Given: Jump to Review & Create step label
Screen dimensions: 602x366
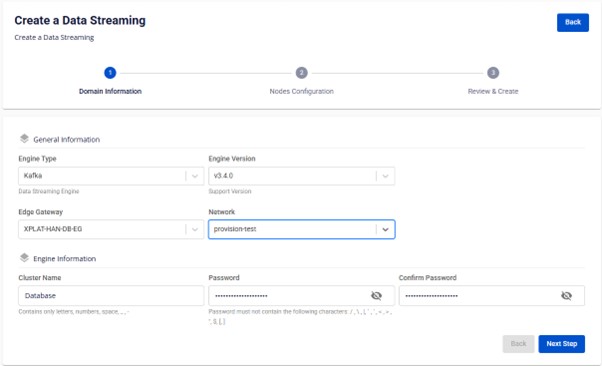Looking at the screenshot, I should tap(493, 91).
